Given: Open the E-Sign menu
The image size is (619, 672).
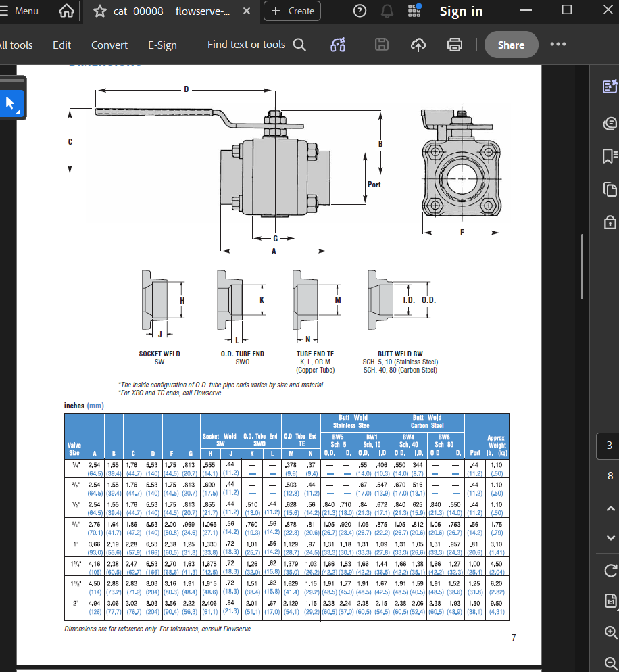Looking at the screenshot, I should [162, 45].
